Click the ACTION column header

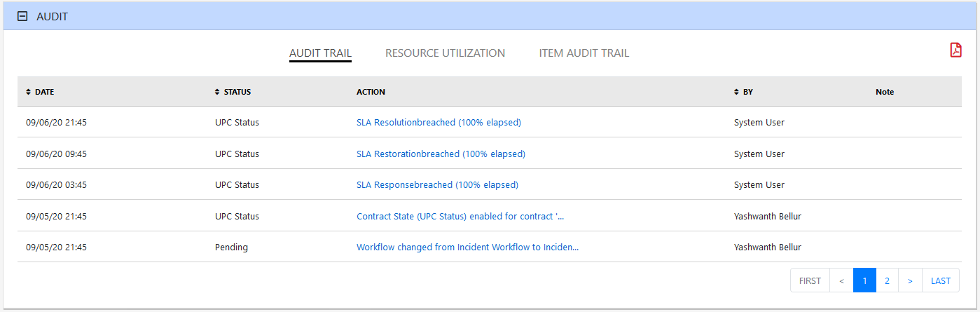click(371, 92)
